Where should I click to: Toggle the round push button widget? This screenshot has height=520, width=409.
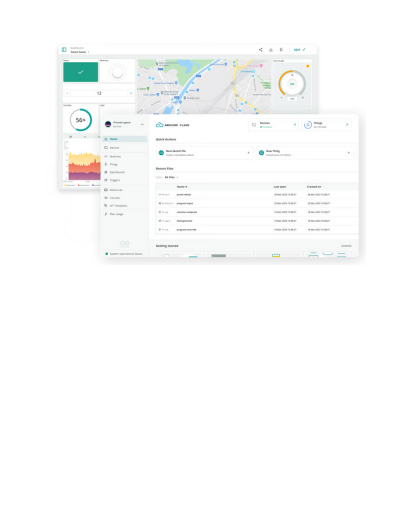[117, 72]
